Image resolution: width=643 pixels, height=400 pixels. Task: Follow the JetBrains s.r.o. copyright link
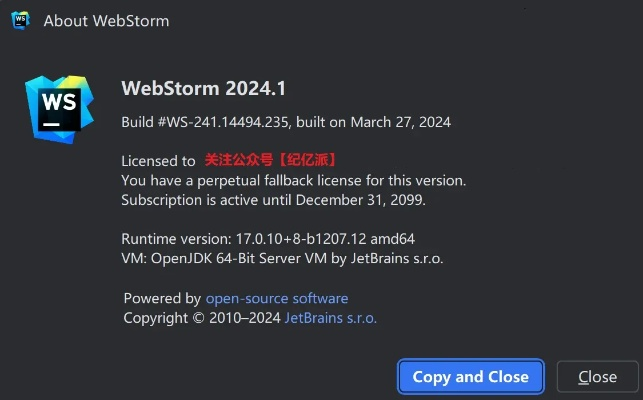pos(331,317)
